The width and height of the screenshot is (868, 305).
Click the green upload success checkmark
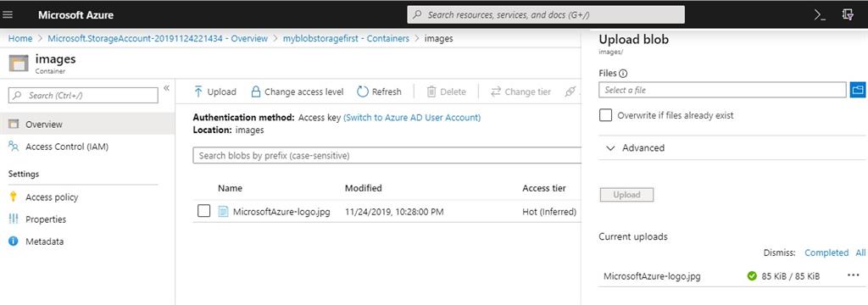[751, 275]
